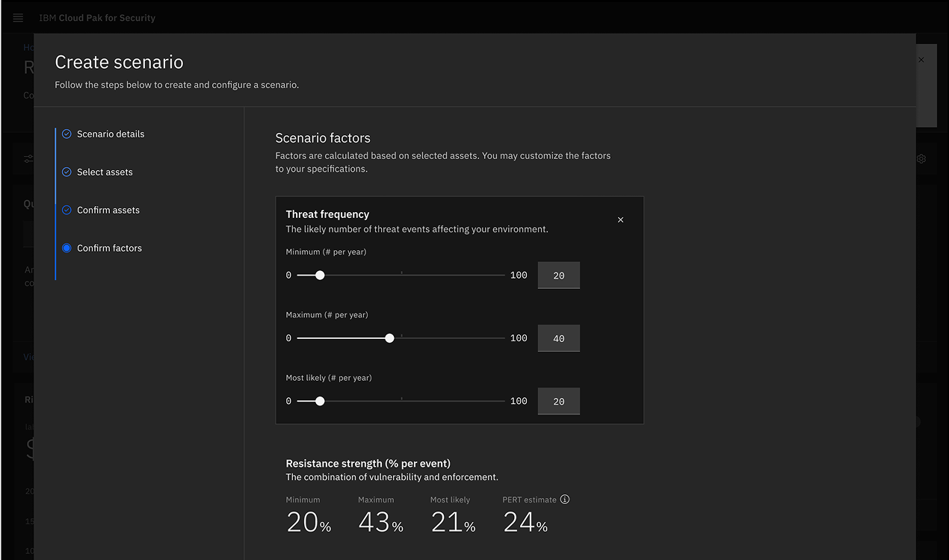949x560 pixels.
Task: Click the Threat frequency heading
Action: pos(327,214)
